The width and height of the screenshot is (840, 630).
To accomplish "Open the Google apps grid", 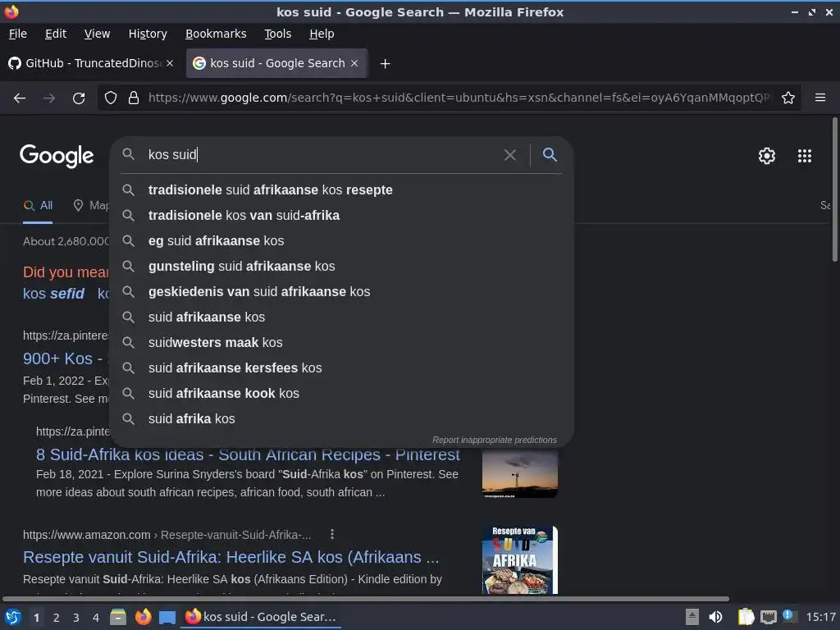I will pos(805,156).
